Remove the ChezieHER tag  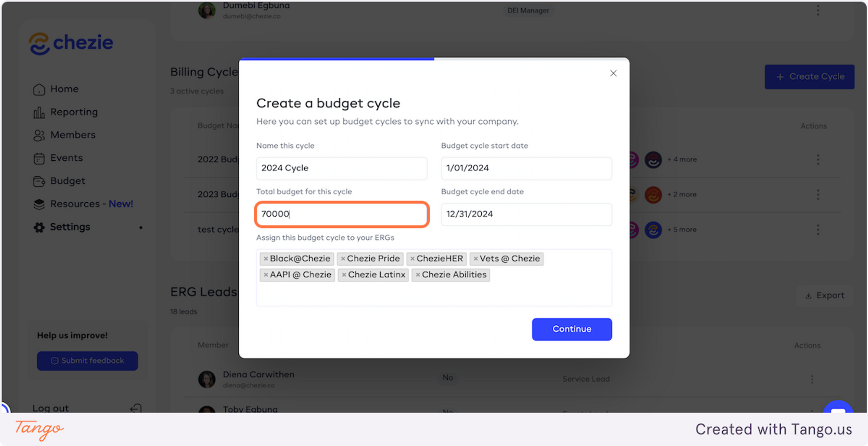click(412, 259)
